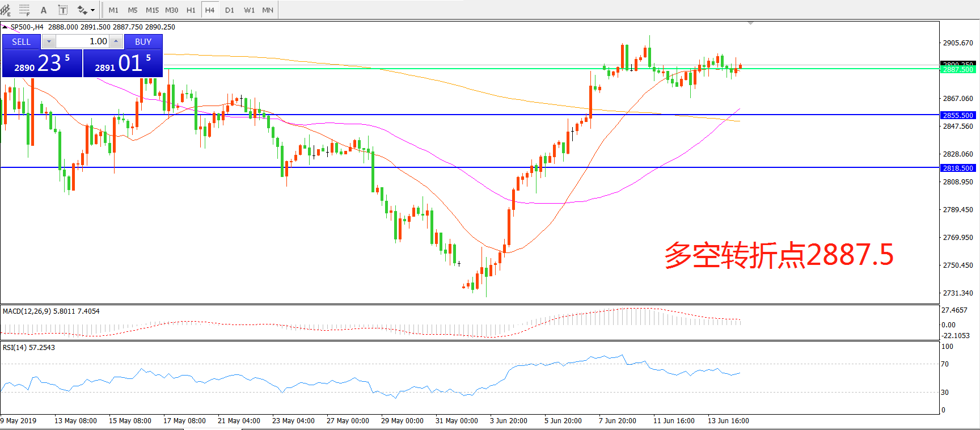This screenshot has height=430, width=980.
Task: Click the arrows objects tool icon
Action: tap(82, 10)
